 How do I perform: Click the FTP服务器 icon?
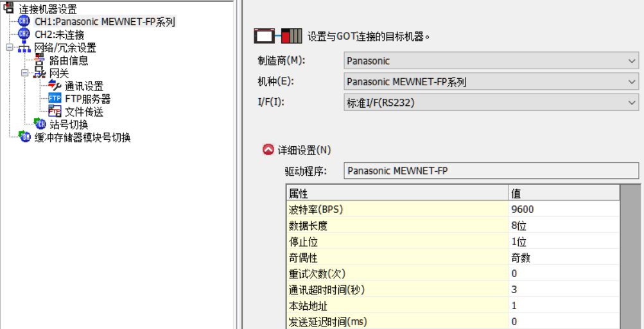click(x=55, y=99)
